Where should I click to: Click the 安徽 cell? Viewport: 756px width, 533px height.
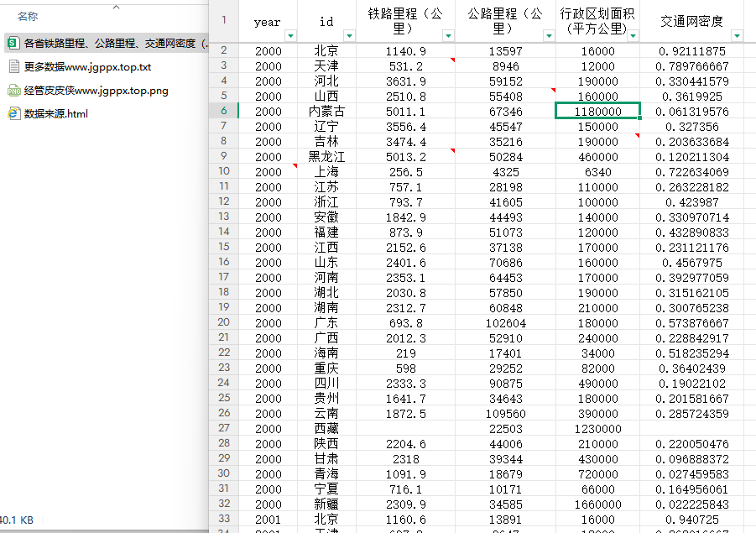[x=326, y=217]
